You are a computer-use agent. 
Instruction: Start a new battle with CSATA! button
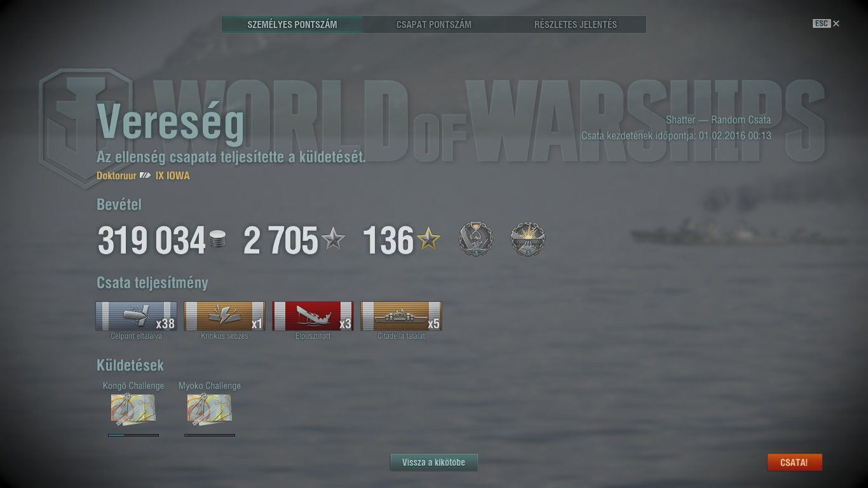tap(794, 463)
